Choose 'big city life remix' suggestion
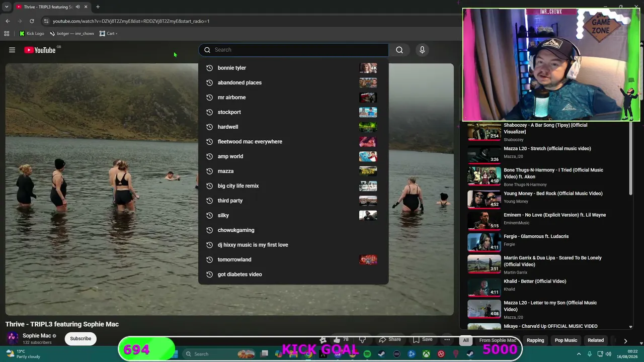 (293, 186)
